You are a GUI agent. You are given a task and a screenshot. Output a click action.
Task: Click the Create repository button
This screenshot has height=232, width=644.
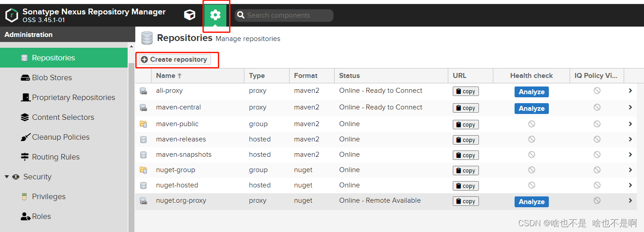(x=174, y=59)
